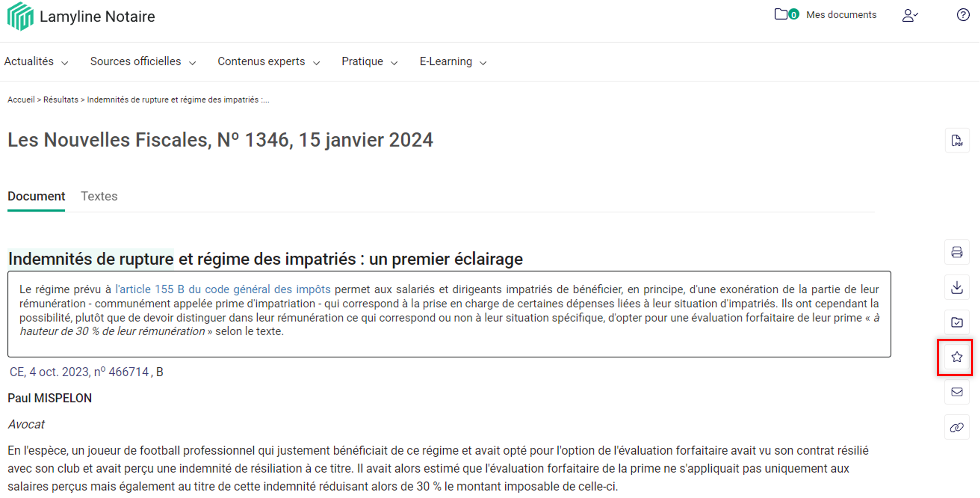Send document by email envelope icon
Image resolution: width=980 pixels, height=498 pixels.
coord(957,392)
